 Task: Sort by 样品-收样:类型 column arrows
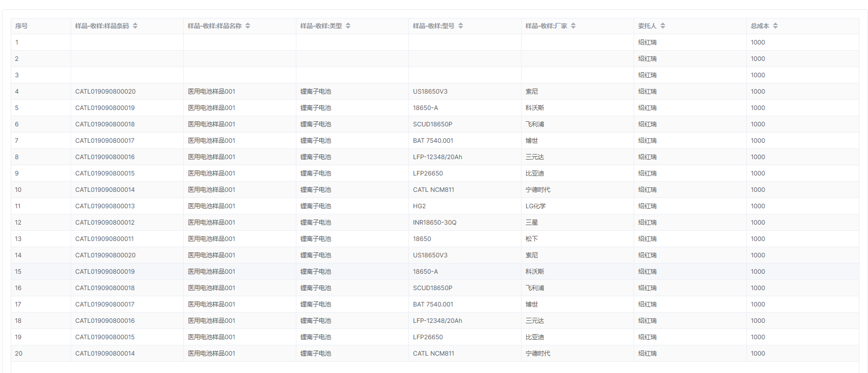(x=348, y=26)
